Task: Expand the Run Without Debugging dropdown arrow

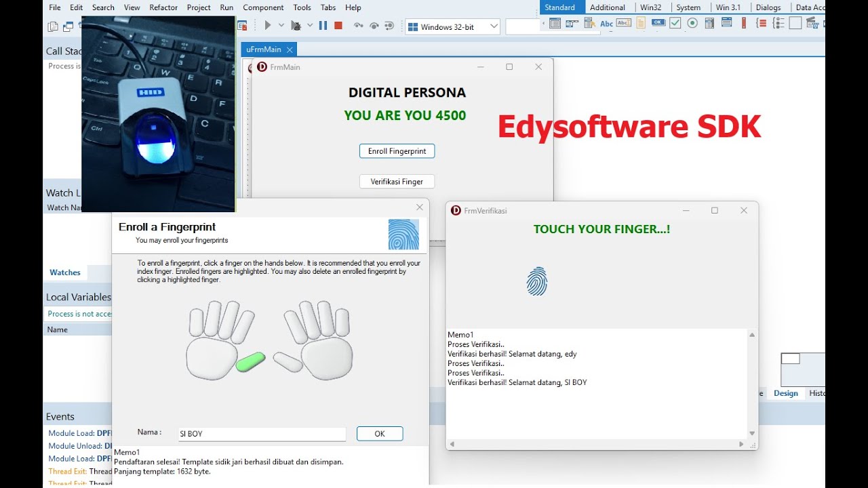Action: coord(310,26)
